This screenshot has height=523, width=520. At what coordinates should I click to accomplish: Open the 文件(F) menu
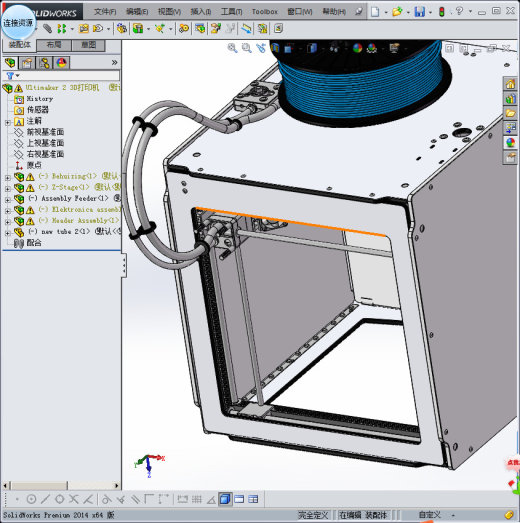pos(105,12)
